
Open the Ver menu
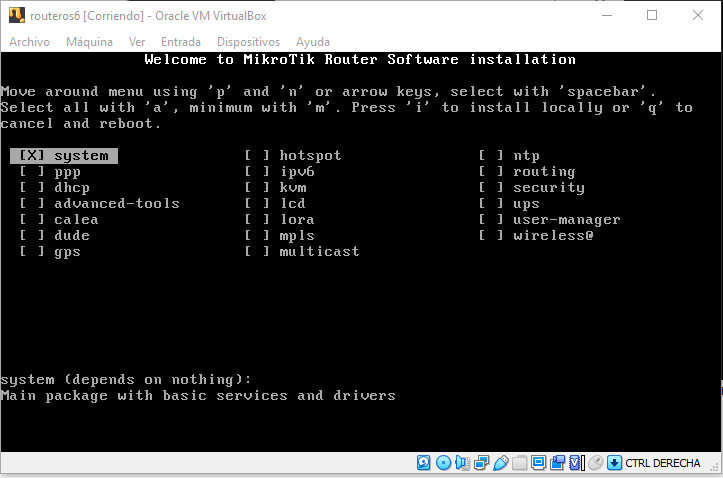click(137, 42)
